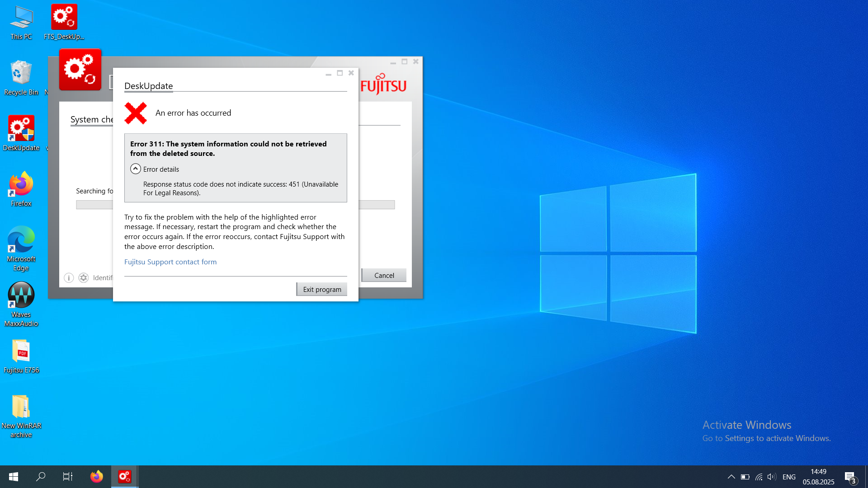Minimize the DeskUpdate error dialog
Viewport: 868px width, 488px height.
click(329, 74)
